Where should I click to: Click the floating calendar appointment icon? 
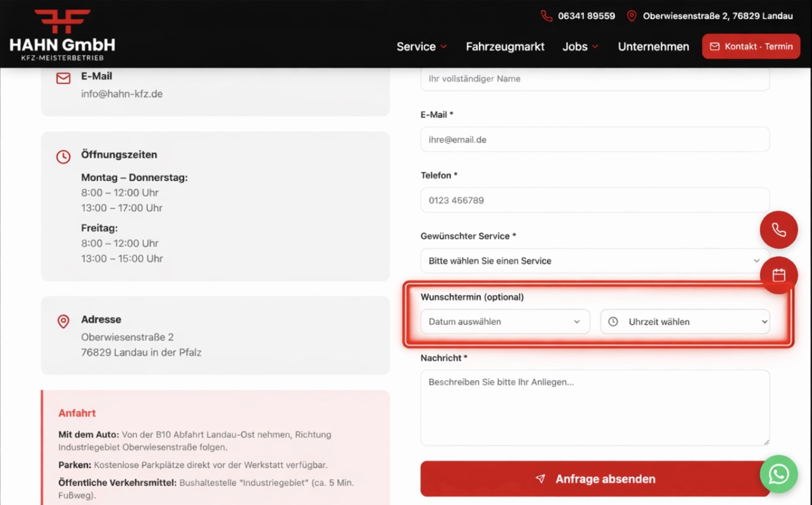(x=778, y=275)
